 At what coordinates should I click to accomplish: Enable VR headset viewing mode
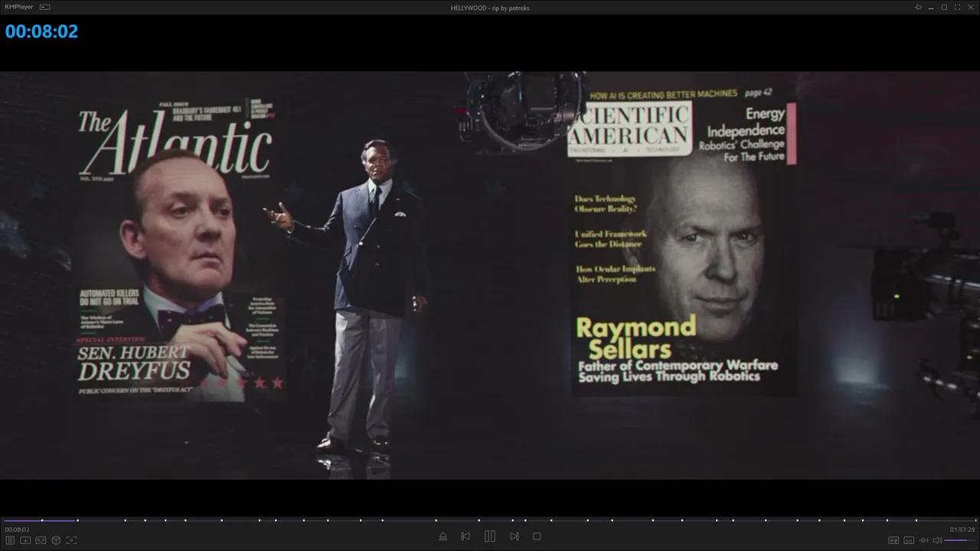point(41,540)
